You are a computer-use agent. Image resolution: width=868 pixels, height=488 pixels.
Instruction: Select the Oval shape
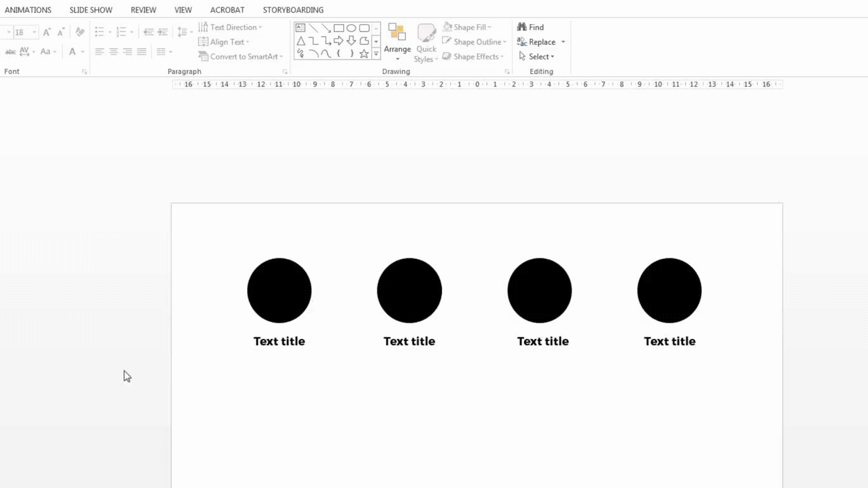pos(351,28)
